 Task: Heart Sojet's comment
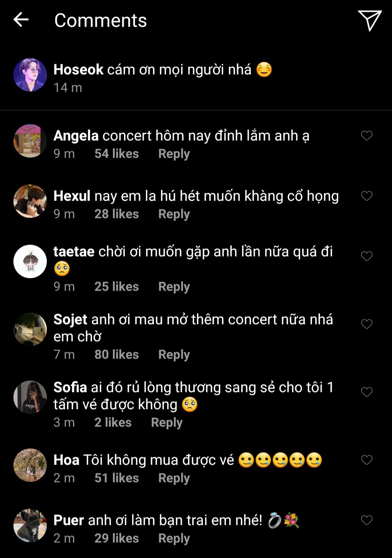coord(367,324)
